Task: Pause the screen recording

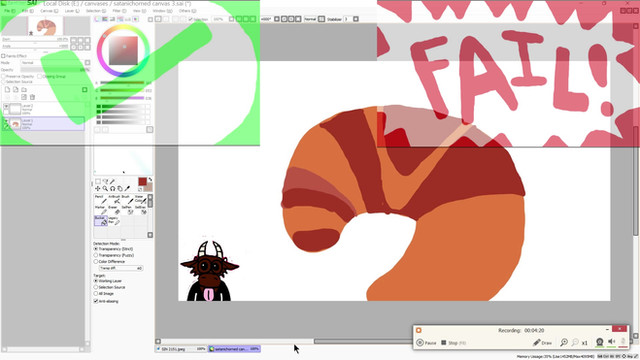Action: [x=426, y=343]
